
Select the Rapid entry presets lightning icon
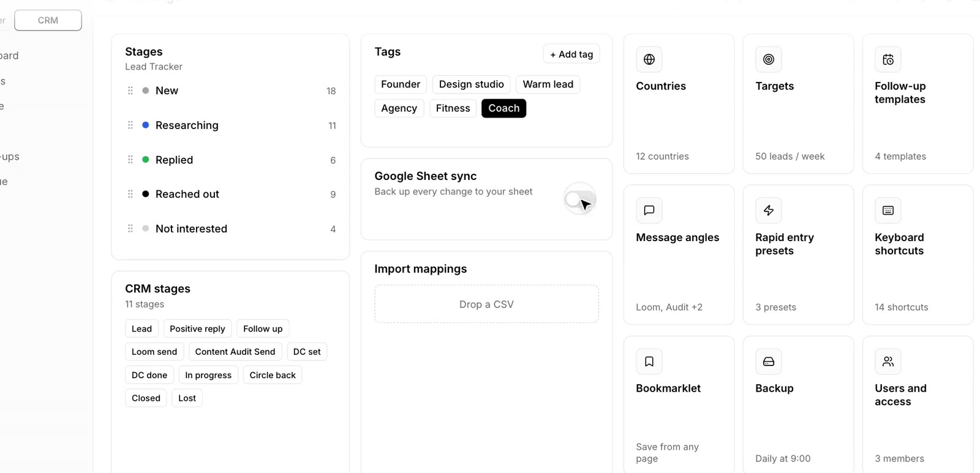[769, 210]
